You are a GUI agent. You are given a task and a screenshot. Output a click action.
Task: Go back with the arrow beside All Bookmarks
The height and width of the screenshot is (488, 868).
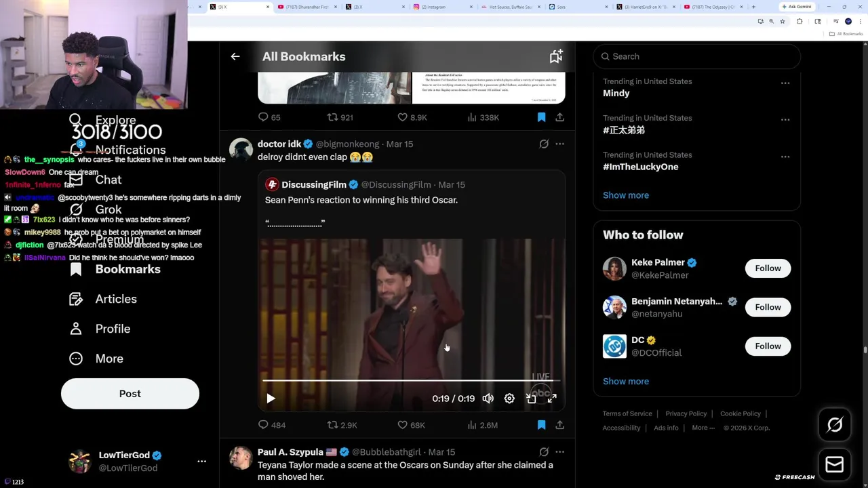pos(235,57)
